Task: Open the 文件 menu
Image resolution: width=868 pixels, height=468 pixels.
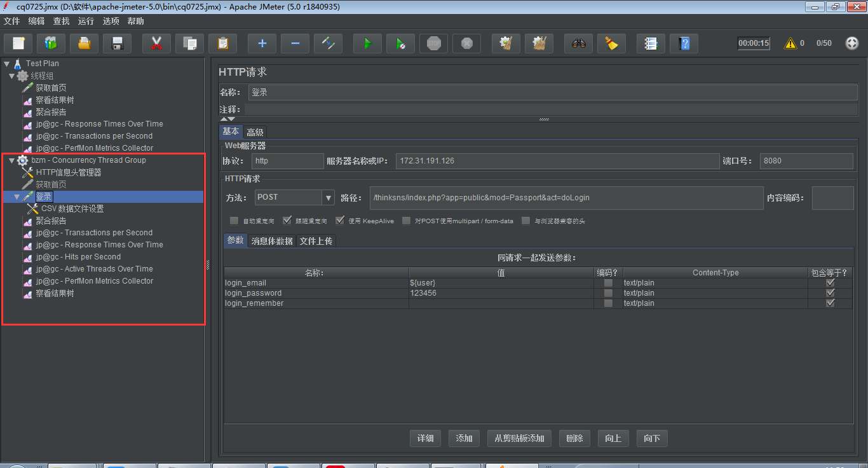Action: [12, 21]
